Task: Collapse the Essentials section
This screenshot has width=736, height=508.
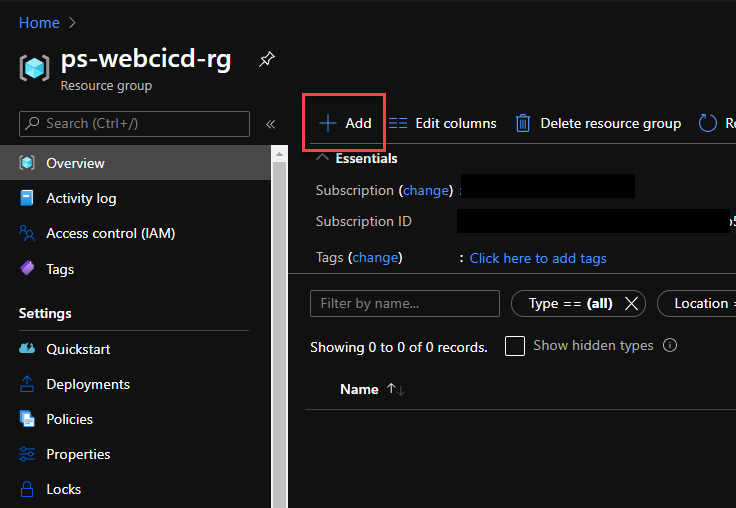Action: [x=322, y=158]
